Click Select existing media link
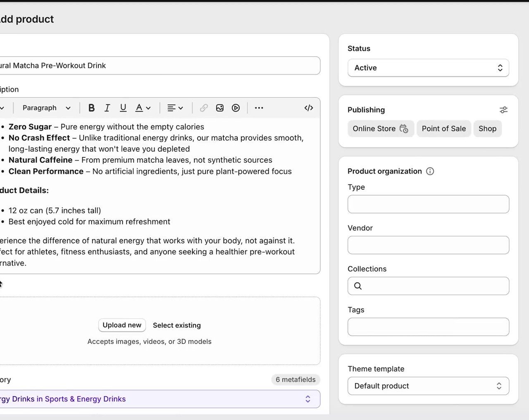Screen dimensions: 529x420 (x=177, y=325)
